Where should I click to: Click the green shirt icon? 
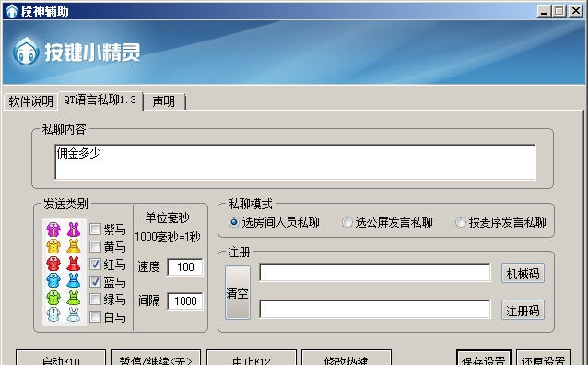[x=53, y=298]
